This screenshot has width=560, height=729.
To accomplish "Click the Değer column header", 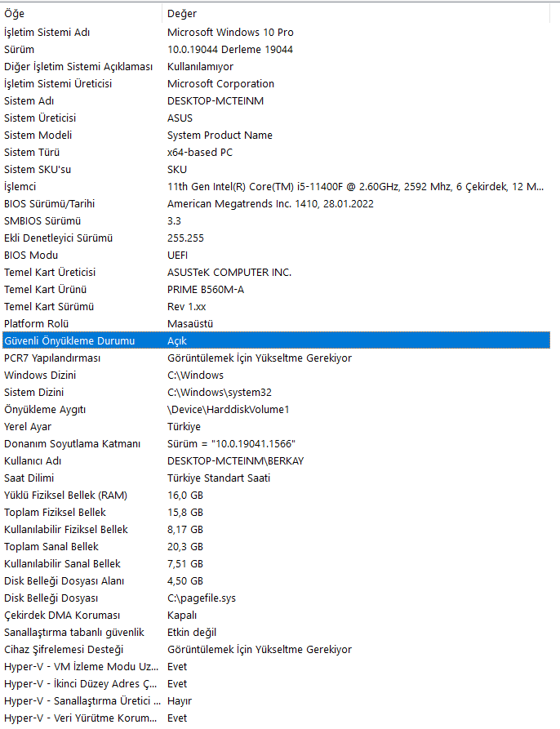I will coord(356,14).
